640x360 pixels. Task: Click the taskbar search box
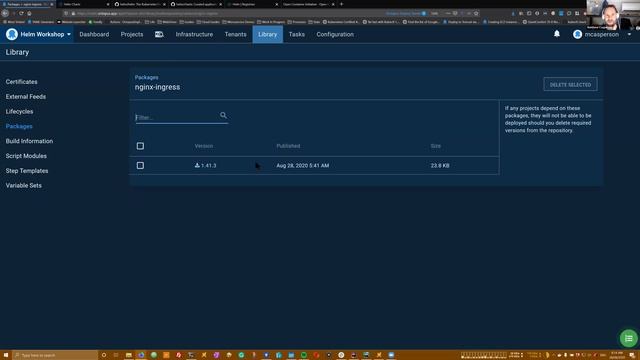point(55,355)
